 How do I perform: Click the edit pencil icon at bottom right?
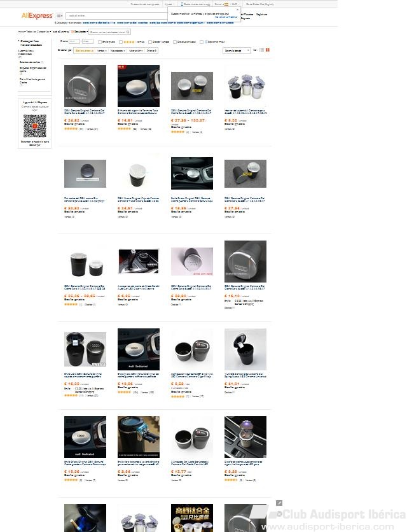click(279, 503)
